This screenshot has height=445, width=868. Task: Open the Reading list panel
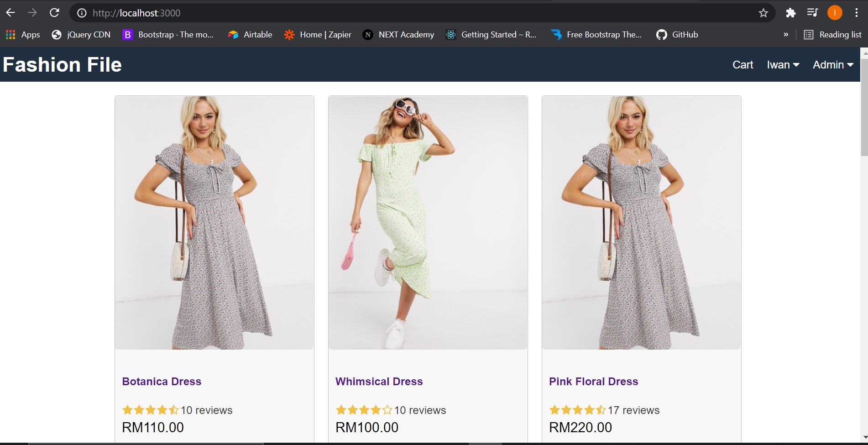[832, 35]
